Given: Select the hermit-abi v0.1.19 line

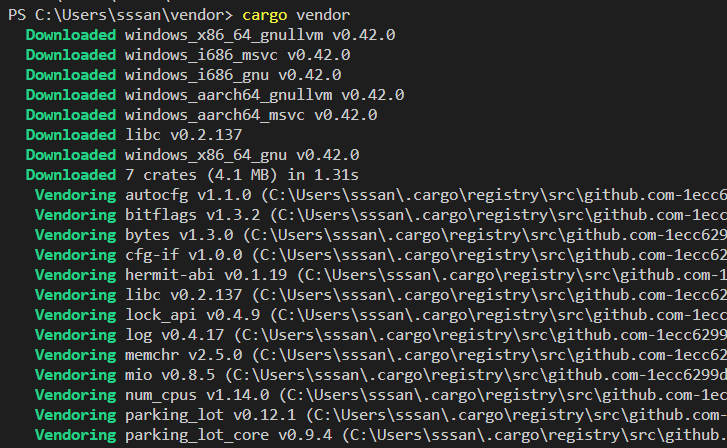Looking at the screenshot, I should pyautogui.click(x=206, y=274).
